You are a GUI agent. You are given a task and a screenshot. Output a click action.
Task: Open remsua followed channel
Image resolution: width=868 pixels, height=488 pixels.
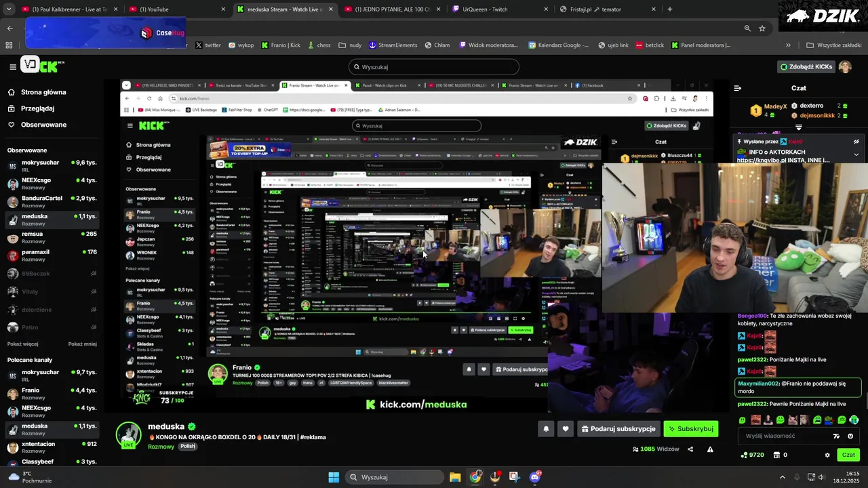52,237
